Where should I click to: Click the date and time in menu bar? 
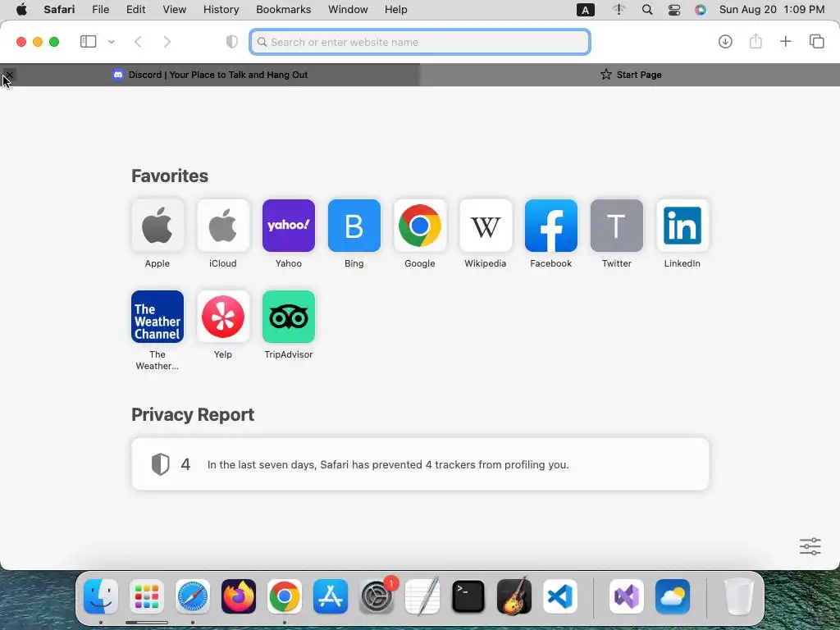(x=772, y=10)
